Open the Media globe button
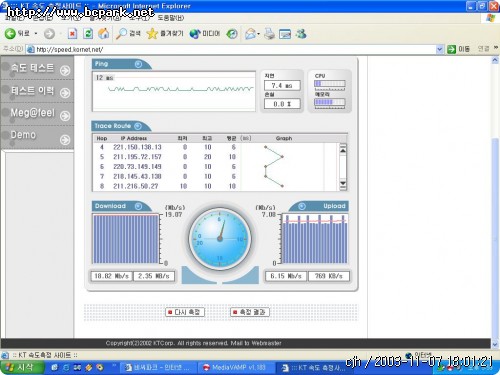 point(195,34)
